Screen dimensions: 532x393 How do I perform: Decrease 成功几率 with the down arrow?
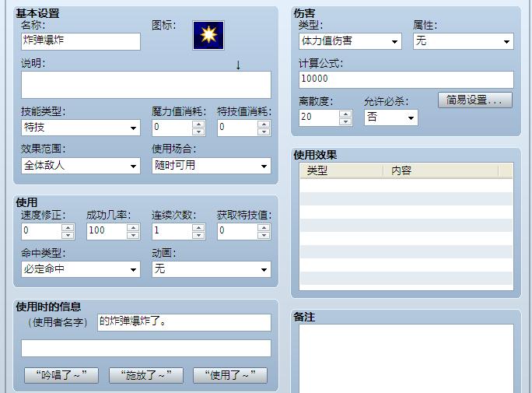133,236
